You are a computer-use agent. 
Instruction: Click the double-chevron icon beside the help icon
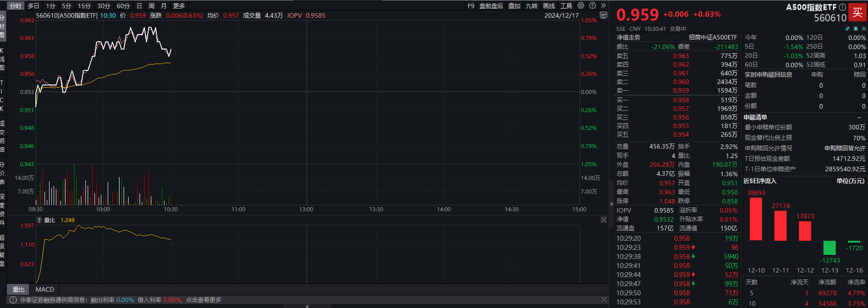[x=603, y=5]
